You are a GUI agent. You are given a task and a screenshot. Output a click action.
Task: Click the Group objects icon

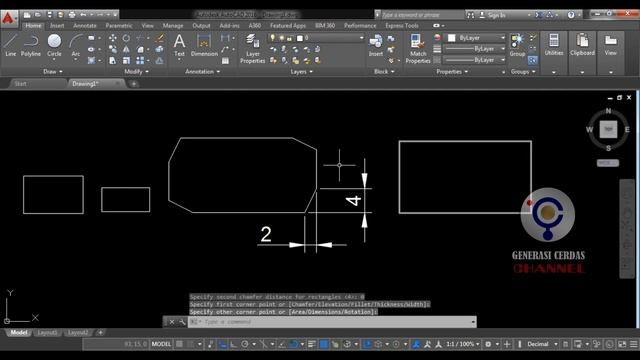point(517,45)
